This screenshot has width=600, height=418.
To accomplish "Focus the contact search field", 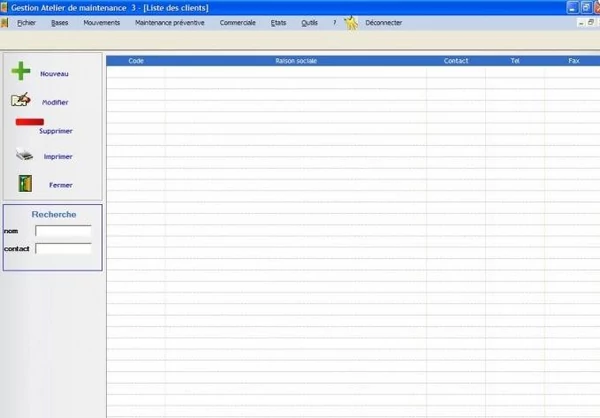I will [64, 248].
